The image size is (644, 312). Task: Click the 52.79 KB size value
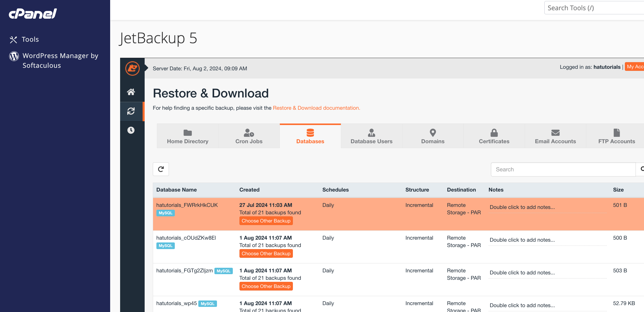coord(624,303)
